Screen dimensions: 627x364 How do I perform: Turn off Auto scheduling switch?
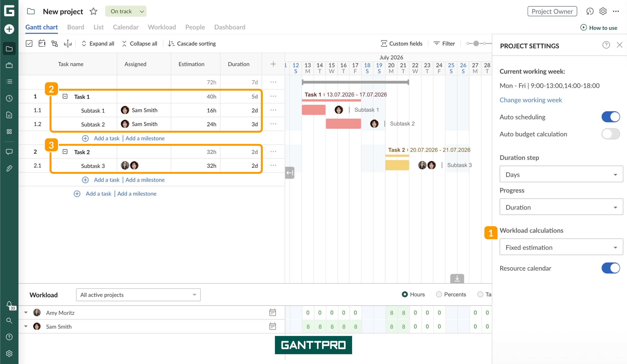tap(611, 117)
